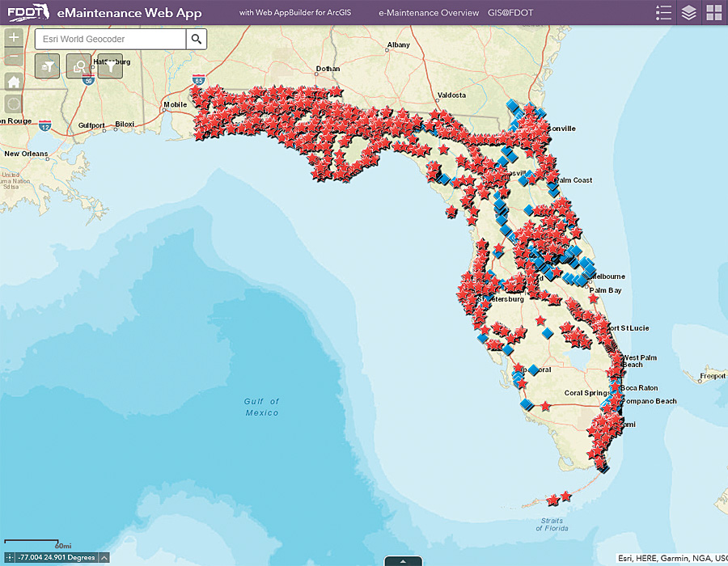Click the Palm Coast label
Image resolution: width=728 pixels, height=566 pixels.
click(x=574, y=180)
